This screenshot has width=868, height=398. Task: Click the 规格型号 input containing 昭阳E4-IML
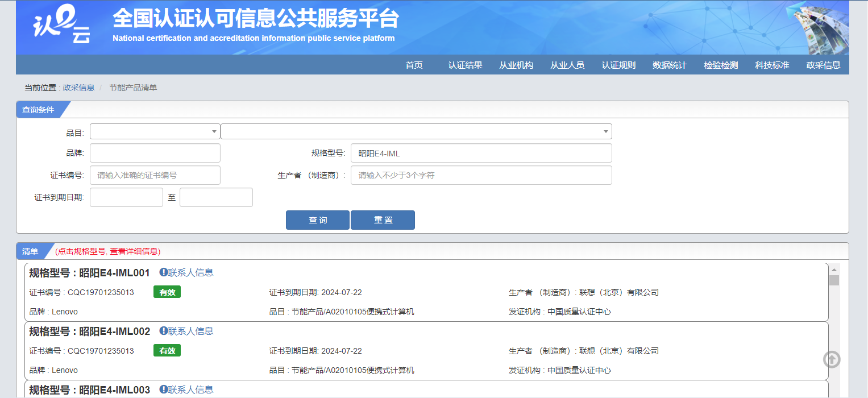(481, 153)
